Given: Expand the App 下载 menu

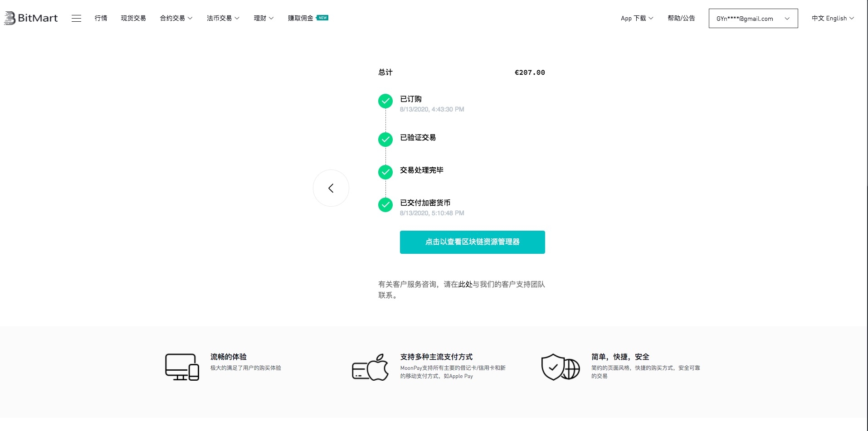Looking at the screenshot, I should click(637, 18).
